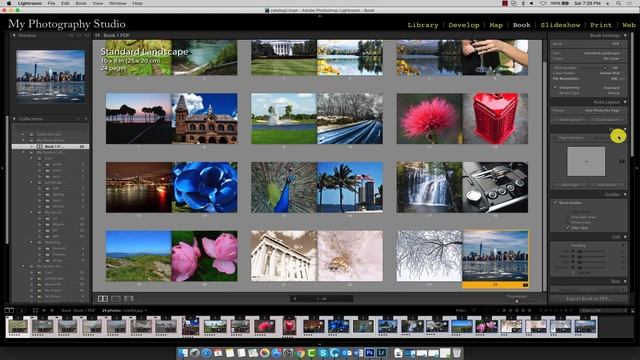Image resolution: width=640 pixels, height=360 pixels.
Task: Click the Clear Layout button
Action: 607,120
